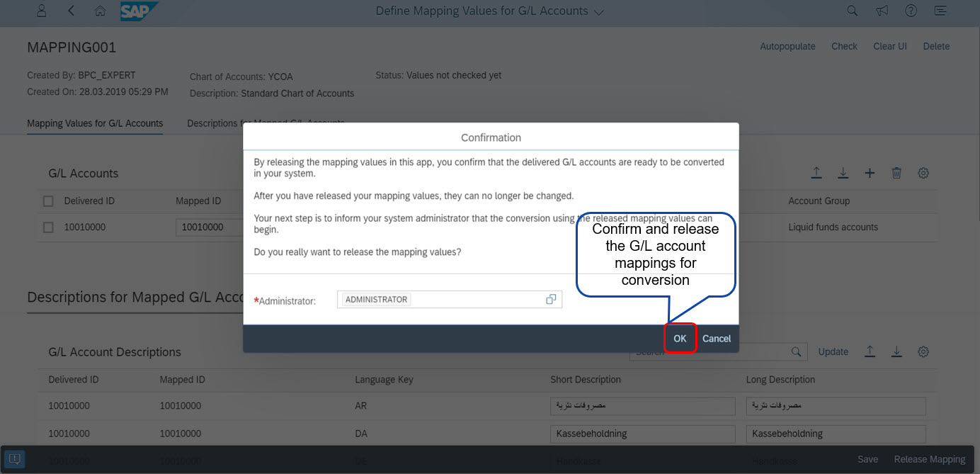
Task: Click the Autopopulate button
Action: point(787,46)
